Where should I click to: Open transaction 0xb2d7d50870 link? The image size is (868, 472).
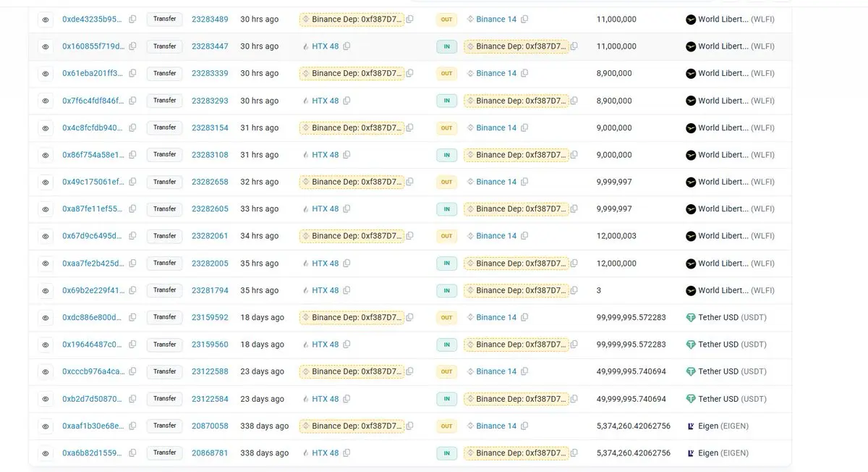pyautogui.click(x=93, y=399)
